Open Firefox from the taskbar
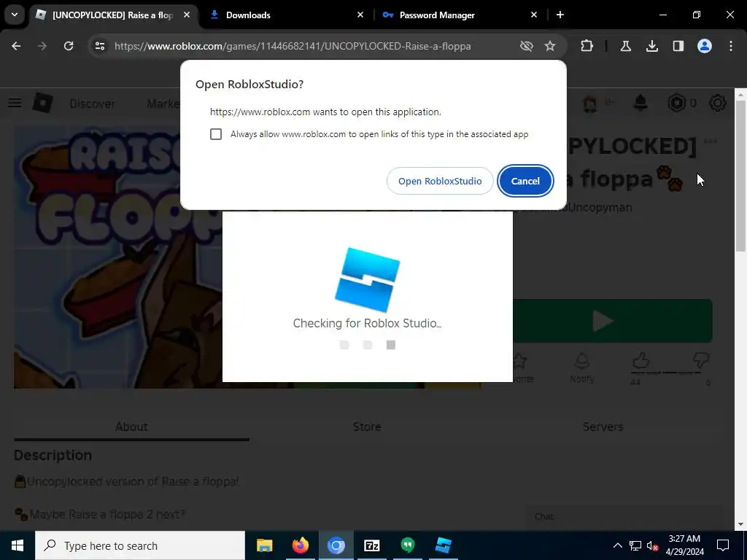The image size is (747, 560). (300, 545)
